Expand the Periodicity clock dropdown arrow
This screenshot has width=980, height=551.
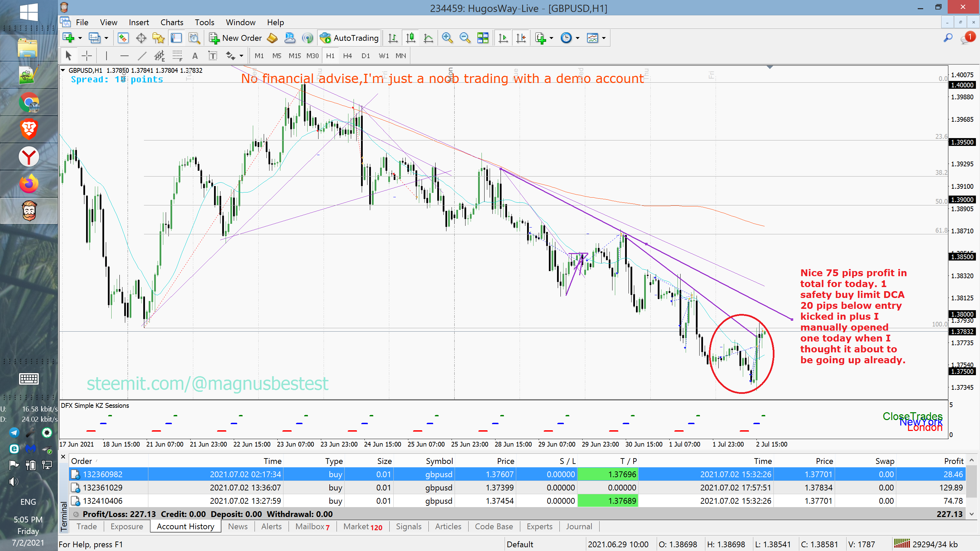[577, 38]
